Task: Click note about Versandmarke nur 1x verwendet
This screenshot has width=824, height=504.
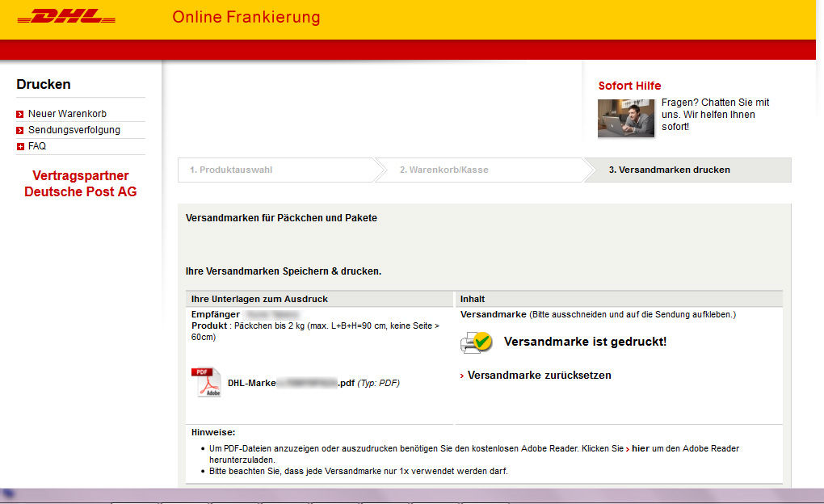Action: click(359, 471)
